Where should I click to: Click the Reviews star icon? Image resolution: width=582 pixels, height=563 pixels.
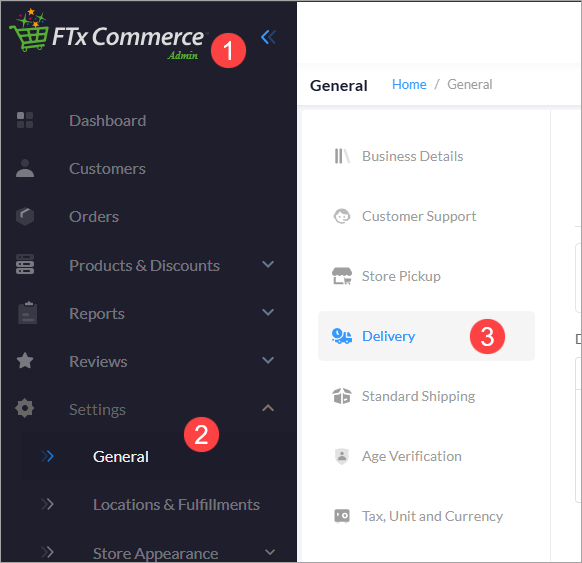pos(25,361)
